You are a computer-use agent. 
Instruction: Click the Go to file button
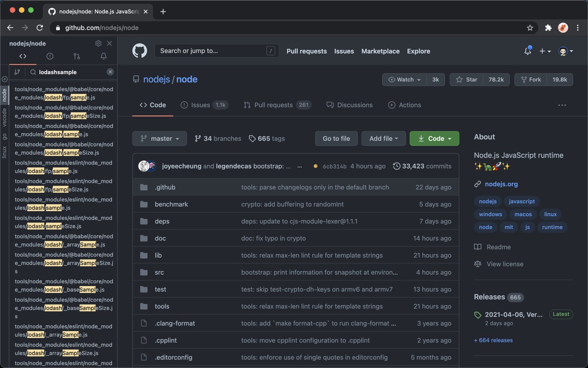336,138
